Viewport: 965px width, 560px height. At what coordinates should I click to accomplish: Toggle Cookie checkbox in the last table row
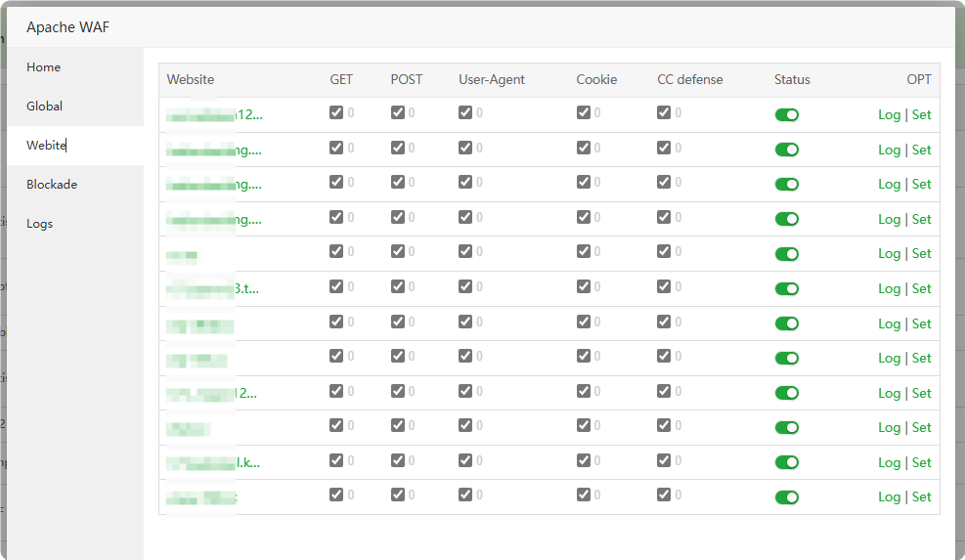(x=584, y=495)
